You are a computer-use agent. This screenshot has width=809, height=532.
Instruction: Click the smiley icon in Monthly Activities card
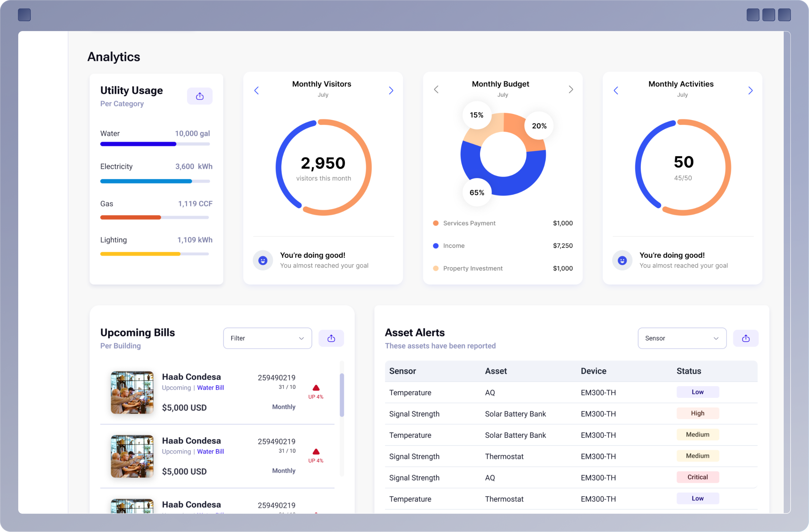pos(622,260)
